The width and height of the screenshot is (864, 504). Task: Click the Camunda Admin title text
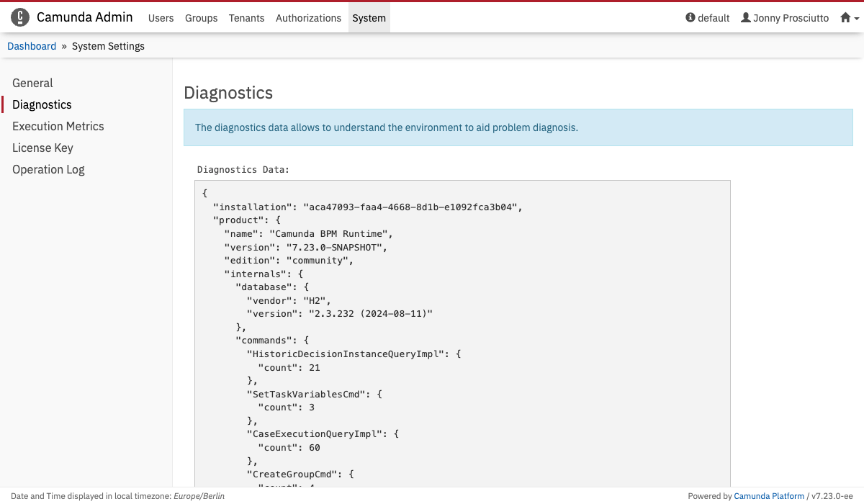[x=84, y=17]
